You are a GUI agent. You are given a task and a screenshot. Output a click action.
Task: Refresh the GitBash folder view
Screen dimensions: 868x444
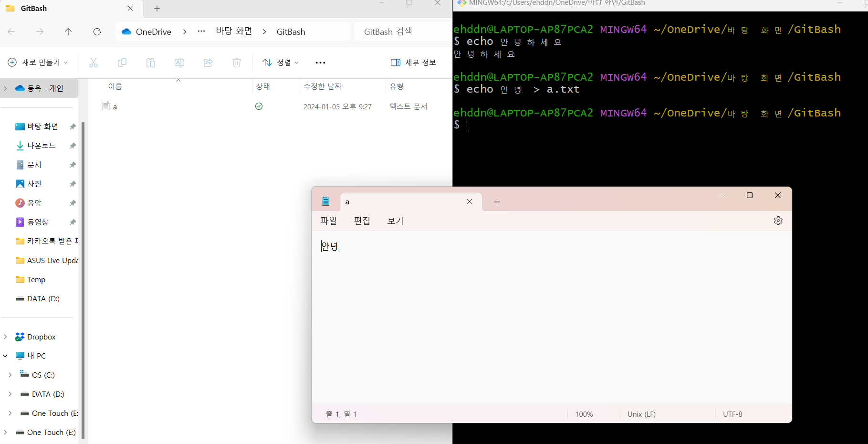(x=97, y=32)
